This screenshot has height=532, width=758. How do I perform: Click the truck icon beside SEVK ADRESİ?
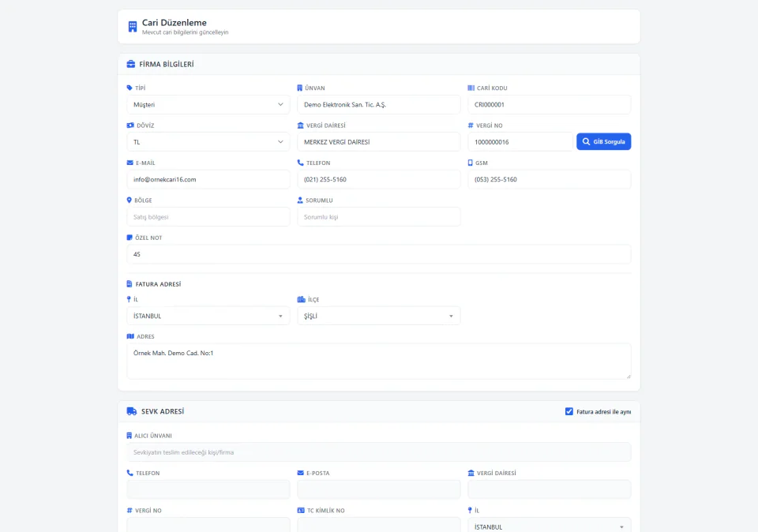click(132, 411)
